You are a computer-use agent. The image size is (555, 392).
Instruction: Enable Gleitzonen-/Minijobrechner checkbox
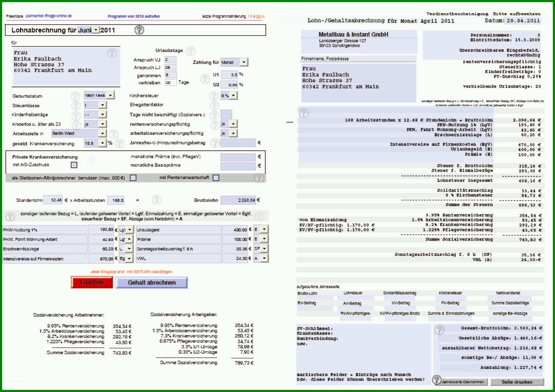click(x=133, y=178)
